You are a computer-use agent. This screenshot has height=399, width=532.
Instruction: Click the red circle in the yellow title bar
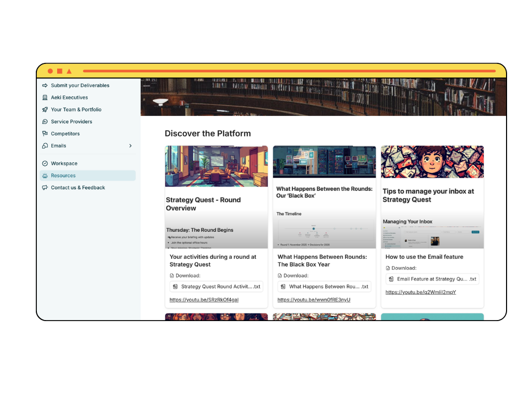[x=50, y=71]
